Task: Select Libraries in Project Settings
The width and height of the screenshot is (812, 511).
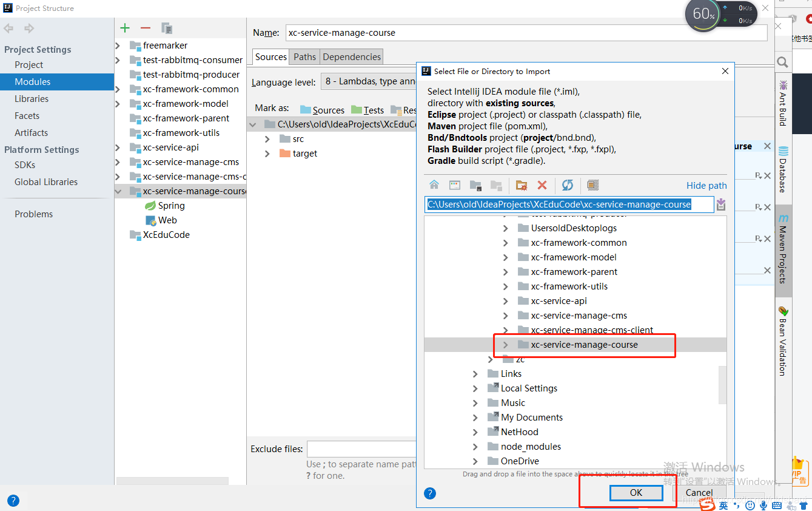Action: 32,99
